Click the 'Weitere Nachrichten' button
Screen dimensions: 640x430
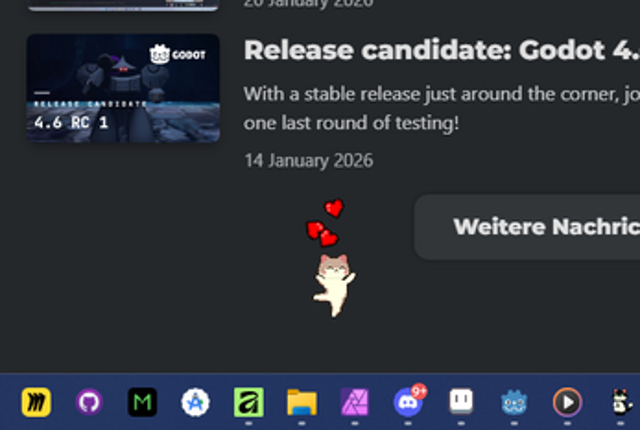pyautogui.click(x=527, y=227)
